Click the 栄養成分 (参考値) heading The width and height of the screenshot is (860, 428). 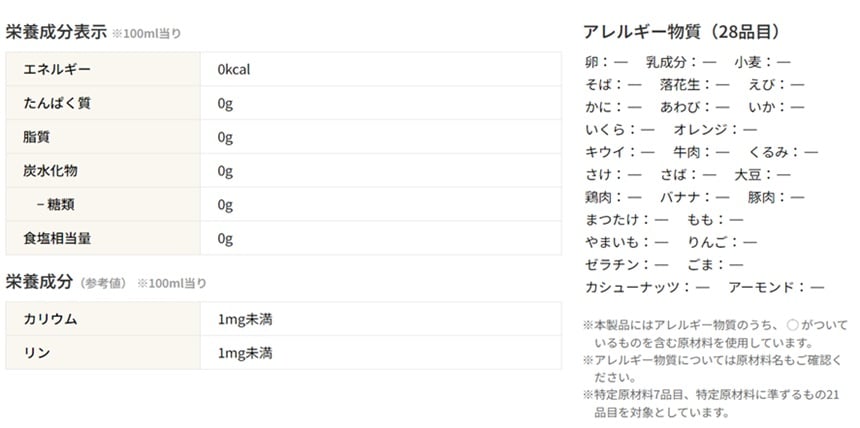[x=66, y=283]
